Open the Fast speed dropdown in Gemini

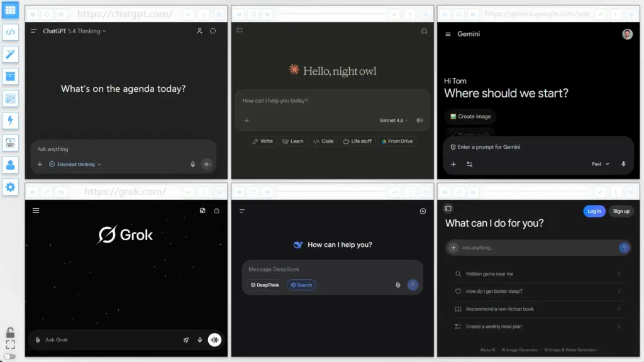[x=601, y=163]
